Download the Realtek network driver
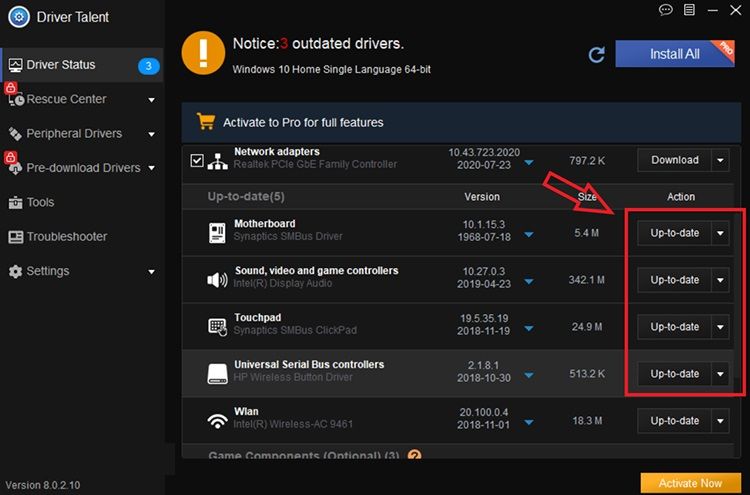 674,160
